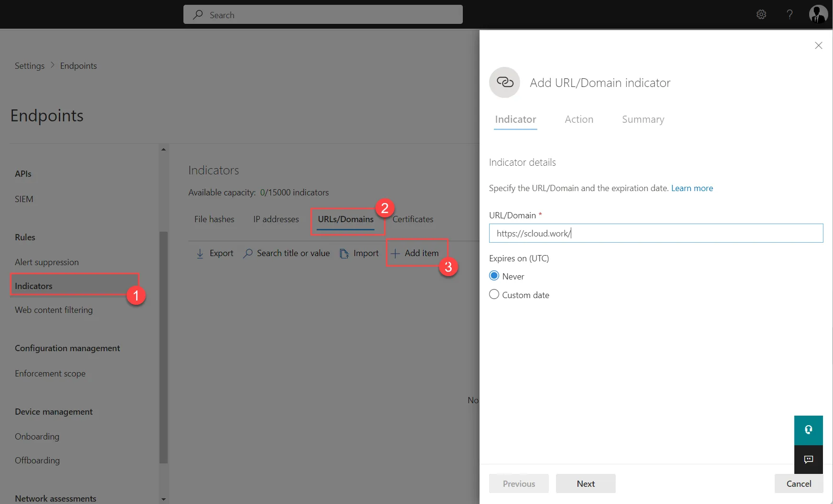This screenshot has width=833, height=504.
Task: Switch to the Summary wizard tab
Action: click(x=643, y=119)
